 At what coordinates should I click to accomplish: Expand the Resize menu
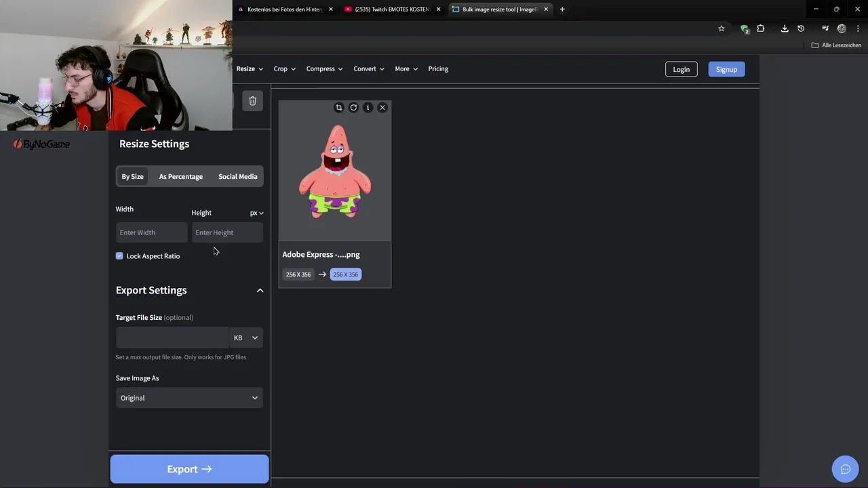[x=250, y=68]
